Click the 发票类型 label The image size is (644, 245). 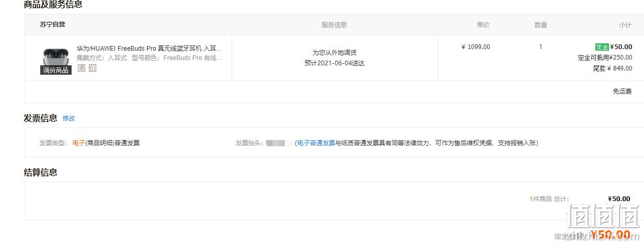point(54,143)
